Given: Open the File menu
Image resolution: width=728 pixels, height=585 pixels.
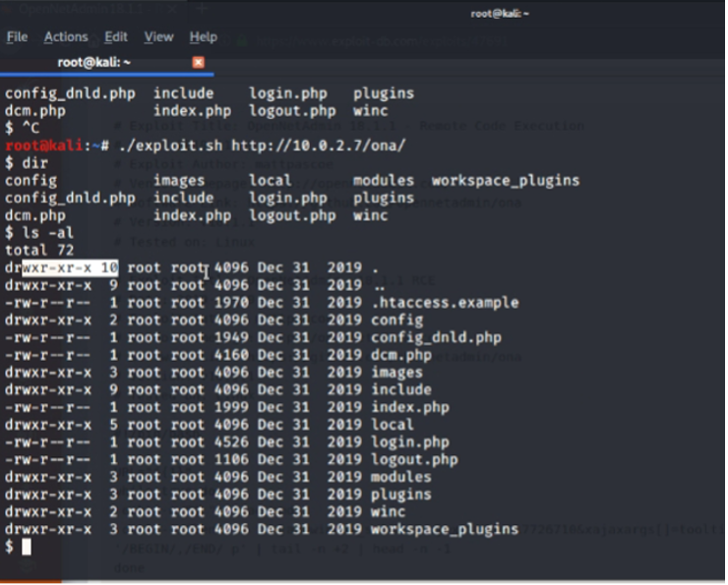Looking at the screenshot, I should click(17, 36).
